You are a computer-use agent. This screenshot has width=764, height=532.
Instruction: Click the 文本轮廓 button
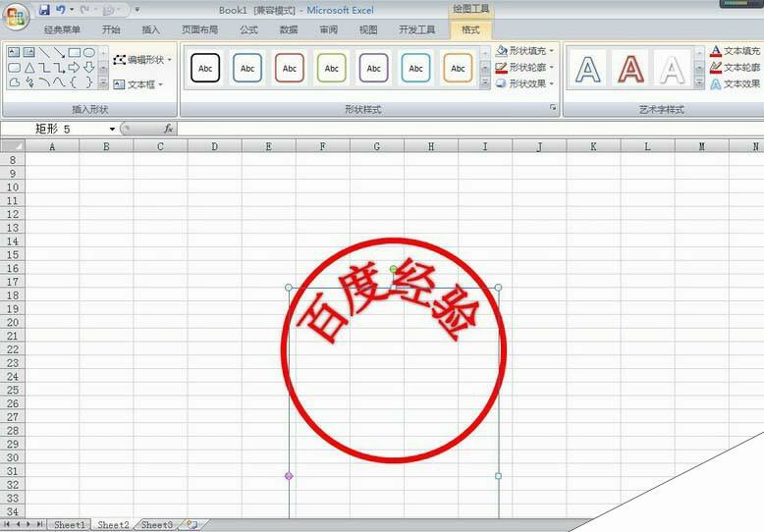[x=735, y=67]
